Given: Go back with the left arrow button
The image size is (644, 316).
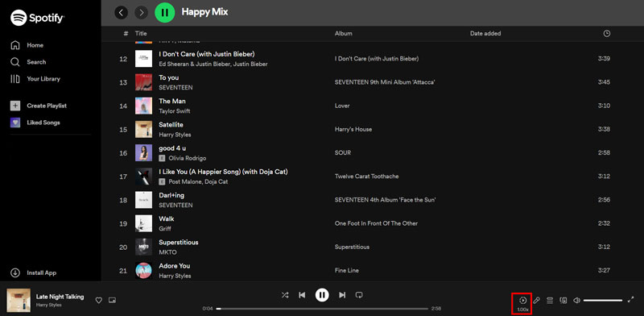Looking at the screenshot, I should [x=121, y=13].
